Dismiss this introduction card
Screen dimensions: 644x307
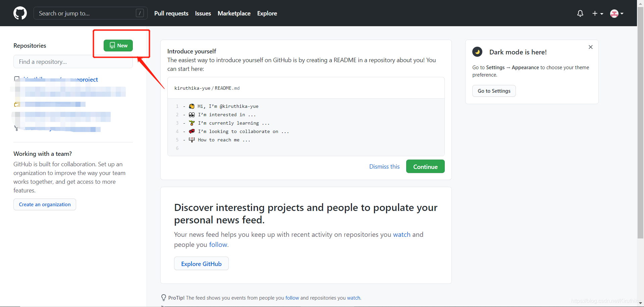coord(384,167)
